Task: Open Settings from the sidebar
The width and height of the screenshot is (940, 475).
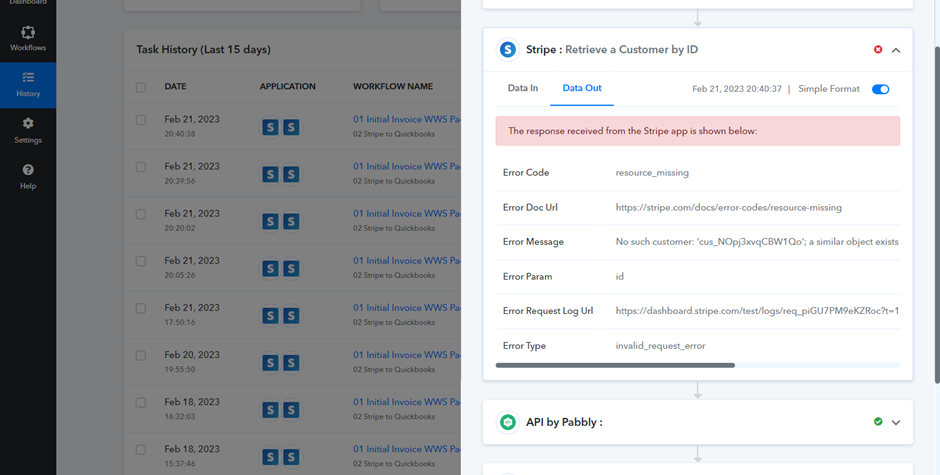Action: pos(28,131)
